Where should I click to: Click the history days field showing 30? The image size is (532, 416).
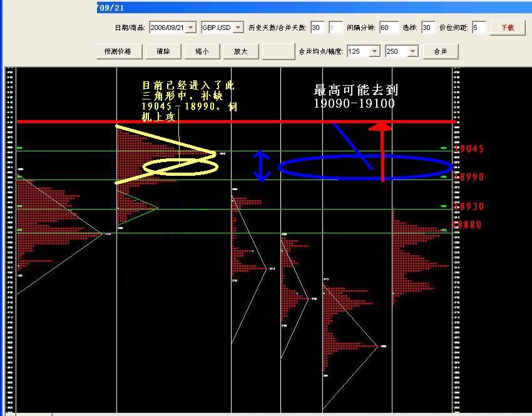click(317, 28)
